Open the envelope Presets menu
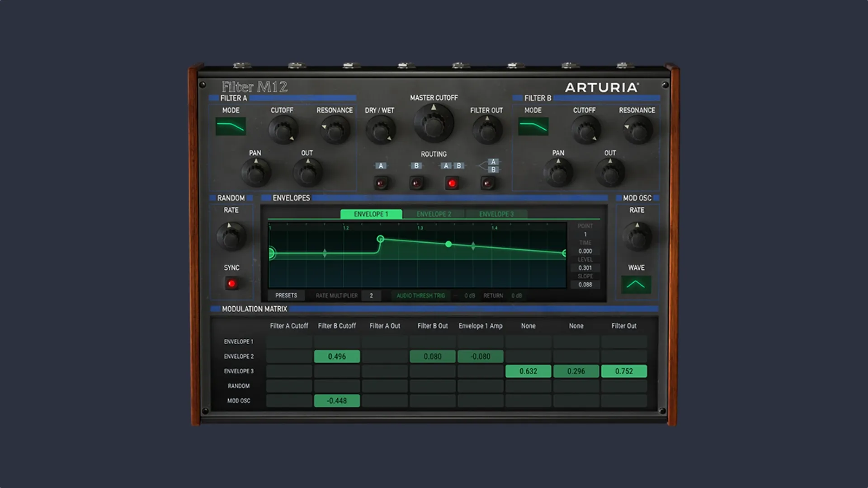This screenshot has height=488, width=868. 287,296
